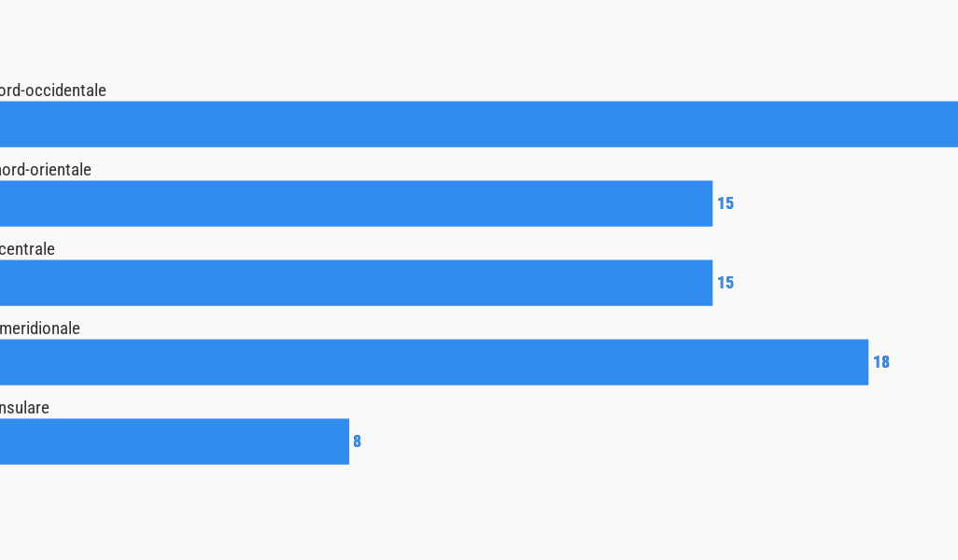Click the centrale blue bar

(x=355, y=283)
